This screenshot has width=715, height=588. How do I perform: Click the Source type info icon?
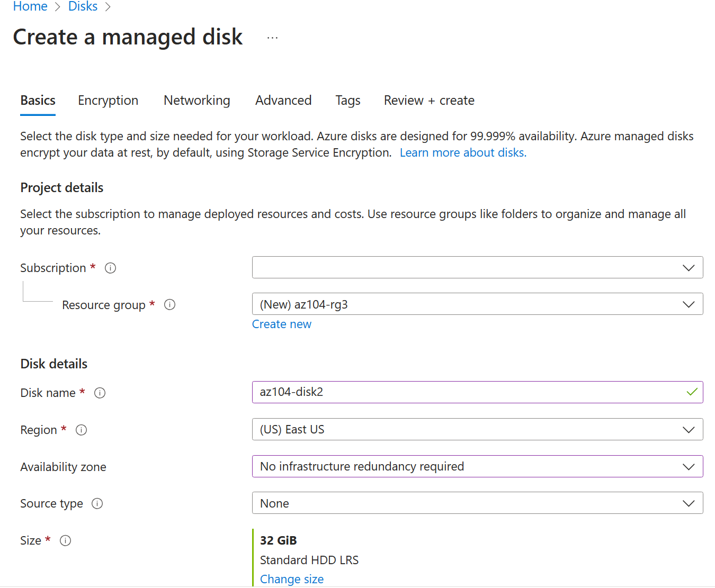point(97,504)
